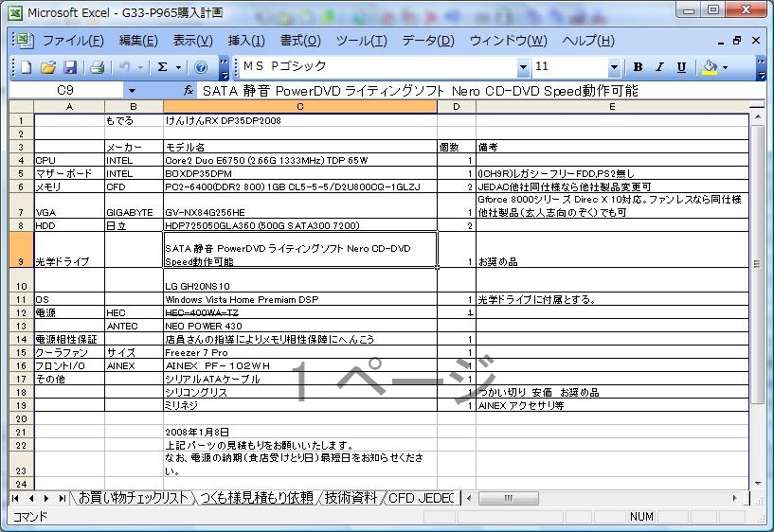Go to previous sheet tab arrow
Screen dimensions: 774x532
pyautogui.click(x=31, y=499)
